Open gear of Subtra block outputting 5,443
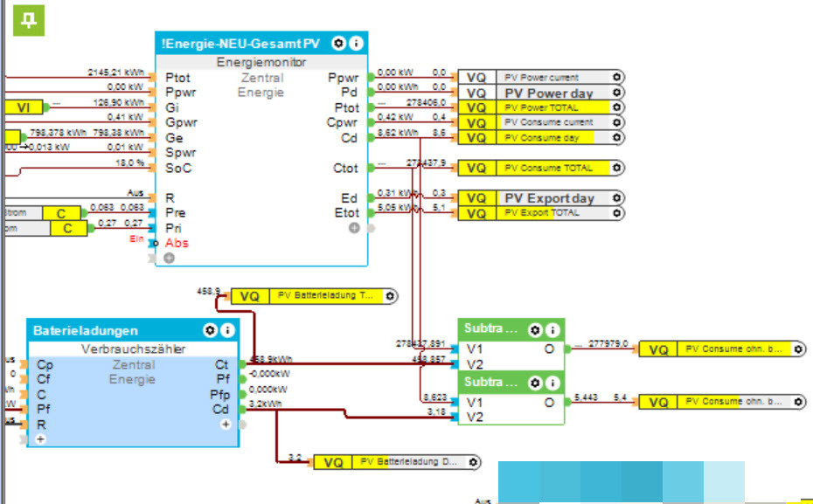Image resolution: width=813 pixels, height=504 pixels. pos(535,383)
